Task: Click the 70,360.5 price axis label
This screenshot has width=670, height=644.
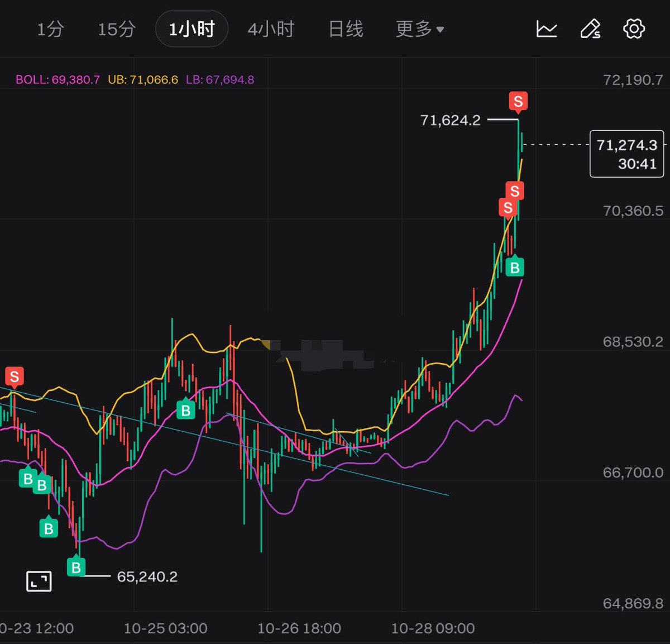Action: click(633, 211)
